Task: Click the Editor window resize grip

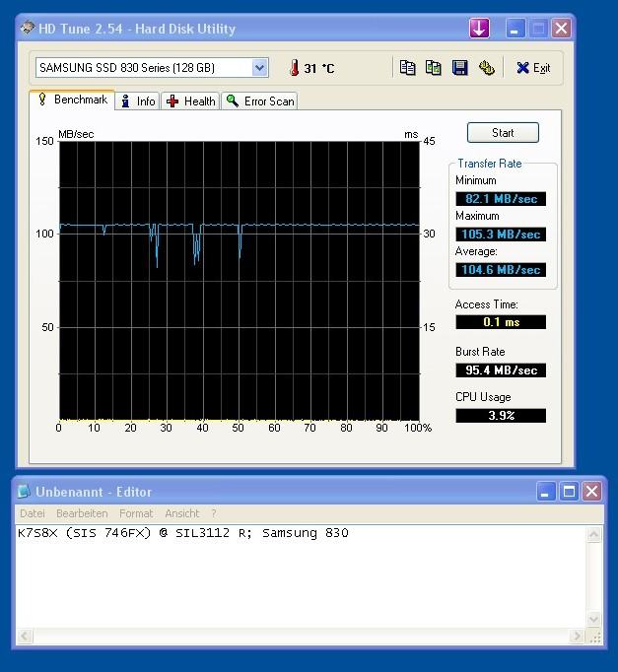Action: click(x=595, y=637)
